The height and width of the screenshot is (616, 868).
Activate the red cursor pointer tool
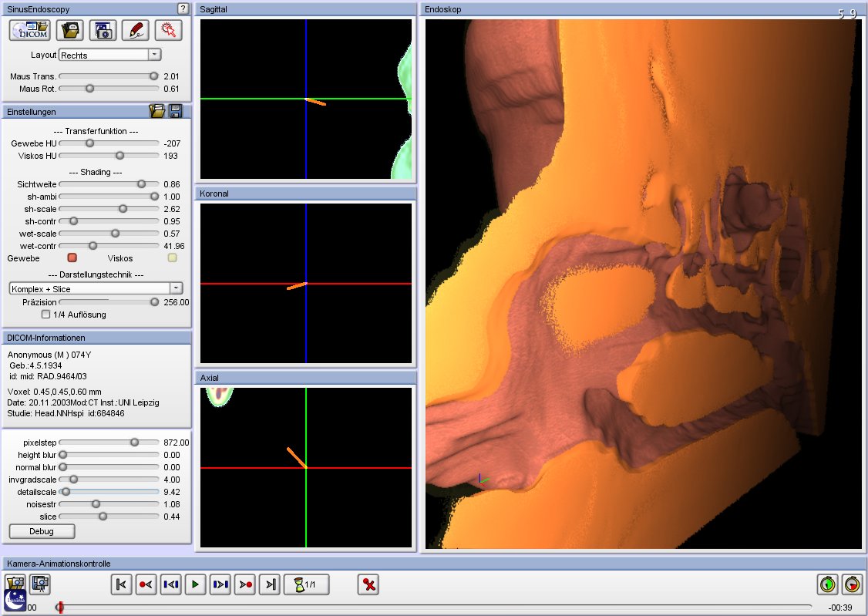tap(168, 30)
